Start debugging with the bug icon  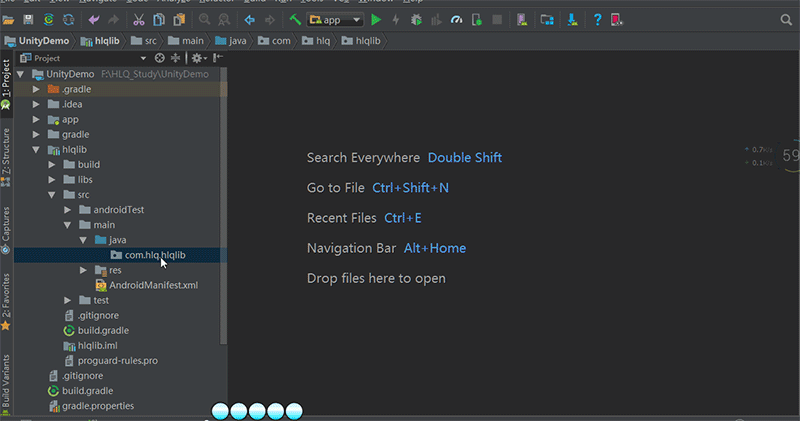[x=415, y=19]
